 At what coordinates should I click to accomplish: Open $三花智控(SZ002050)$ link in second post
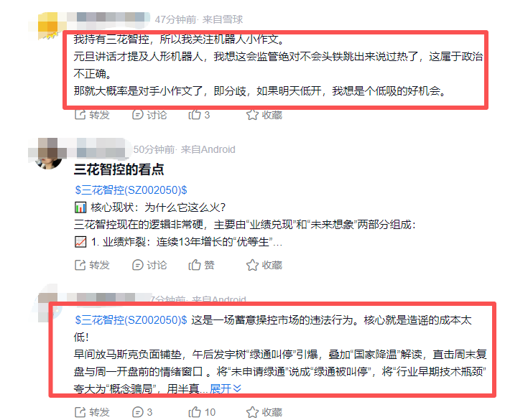[131, 190]
